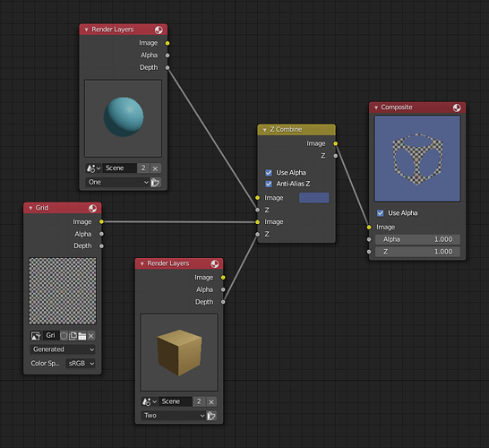This screenshot has height=448, width=489.
Task: Click Scene name field on top Render Layers
Action: (119, 168)
